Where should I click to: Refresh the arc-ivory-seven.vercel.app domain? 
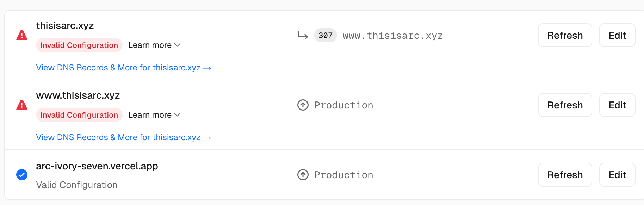[x=565, y=175]
